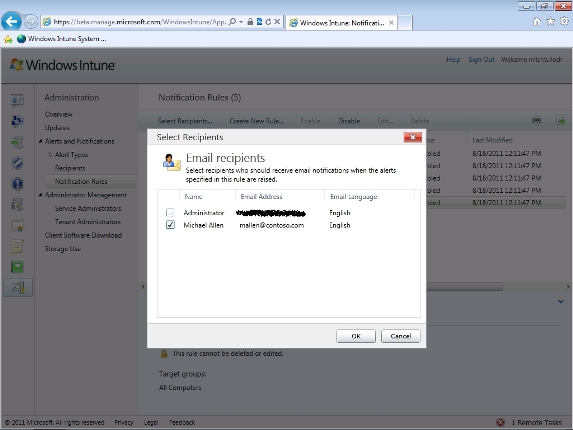Sort recipients by Email Language column
The height and width of the screenshot is (430, 573).
[369, 197]
